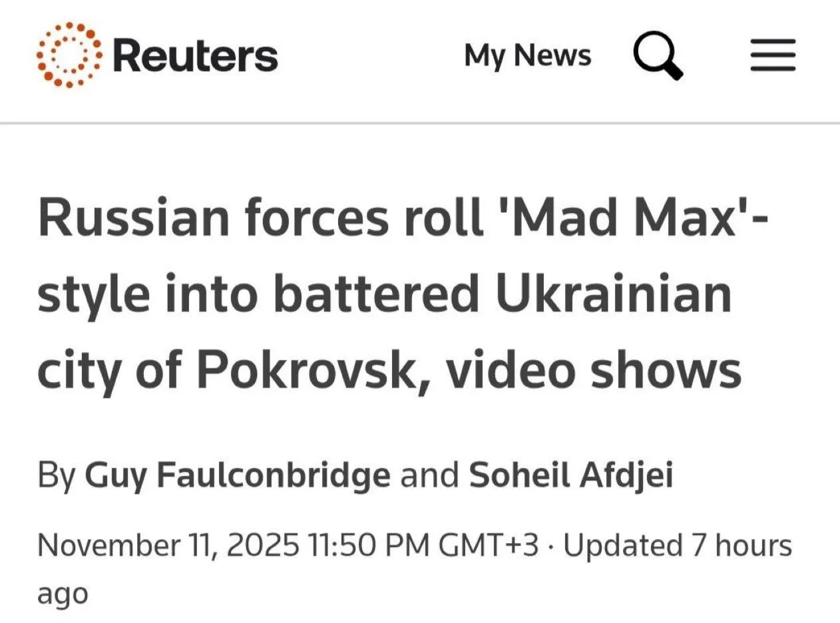Click the 'Updated 7 hours' text

pyautogui.click(x=678, y=546)
